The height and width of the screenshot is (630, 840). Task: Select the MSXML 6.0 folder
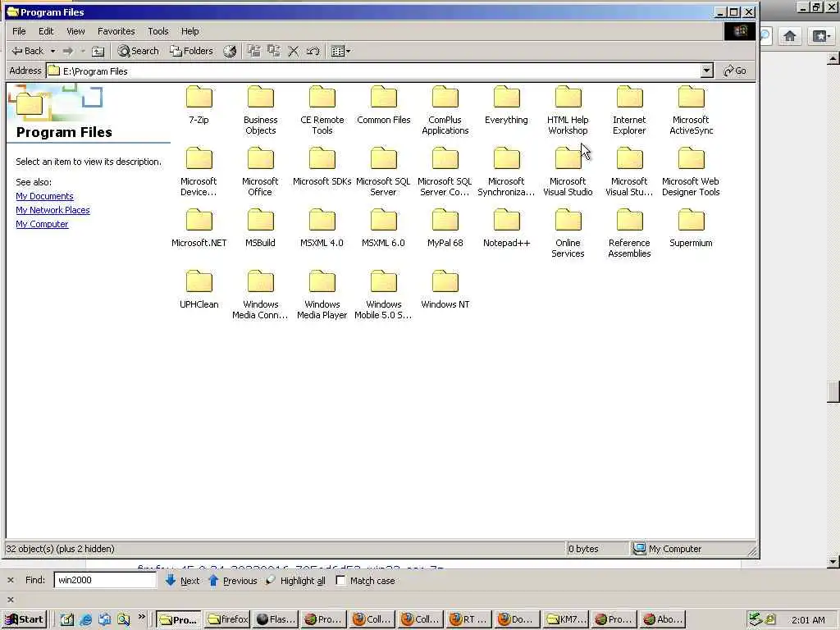click(384, 228)
